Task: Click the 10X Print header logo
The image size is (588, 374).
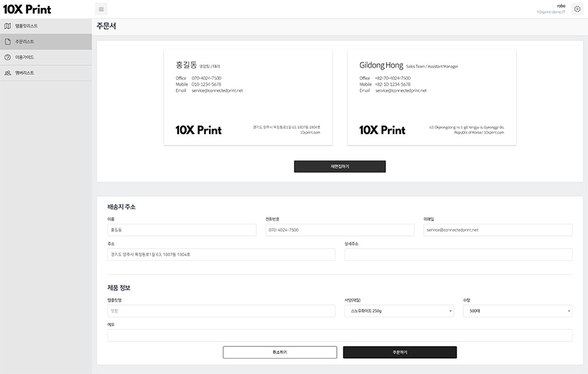Action: [x=27, y=10]
